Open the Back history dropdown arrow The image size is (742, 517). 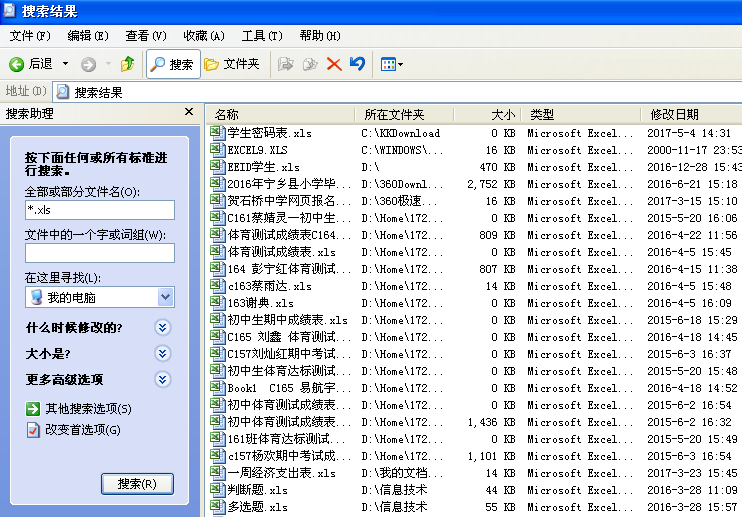(x=65, y=63)
